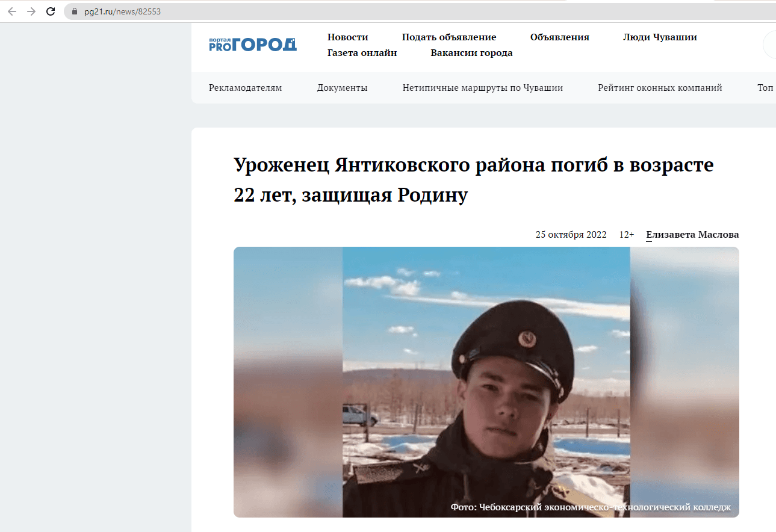Click the padlock site info icon
Screen dimensions: 776x532
[75, 11]
